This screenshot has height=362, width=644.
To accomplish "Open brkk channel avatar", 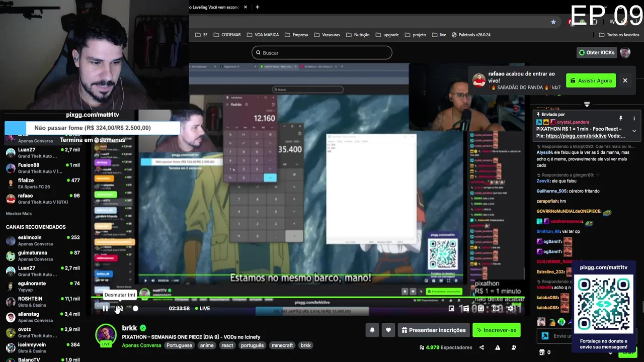I will pyautogui.click(x=106, y=334).
